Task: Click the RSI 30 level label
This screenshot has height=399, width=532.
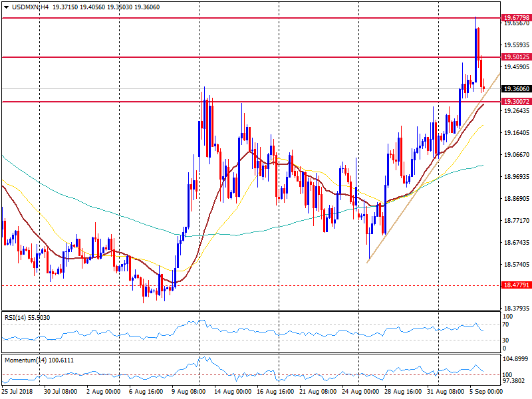Action: click(x=507, y=340)
